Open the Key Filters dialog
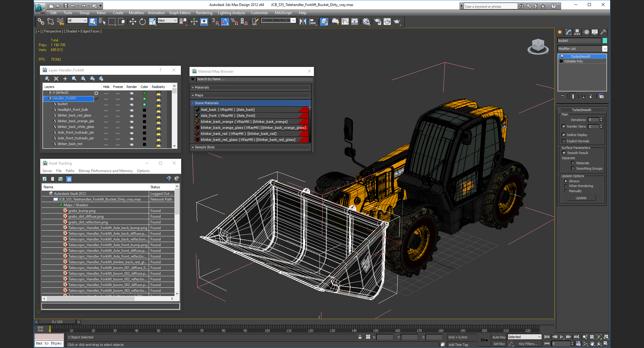The width and height of the screenshot is (644, 348). [528, 344]
